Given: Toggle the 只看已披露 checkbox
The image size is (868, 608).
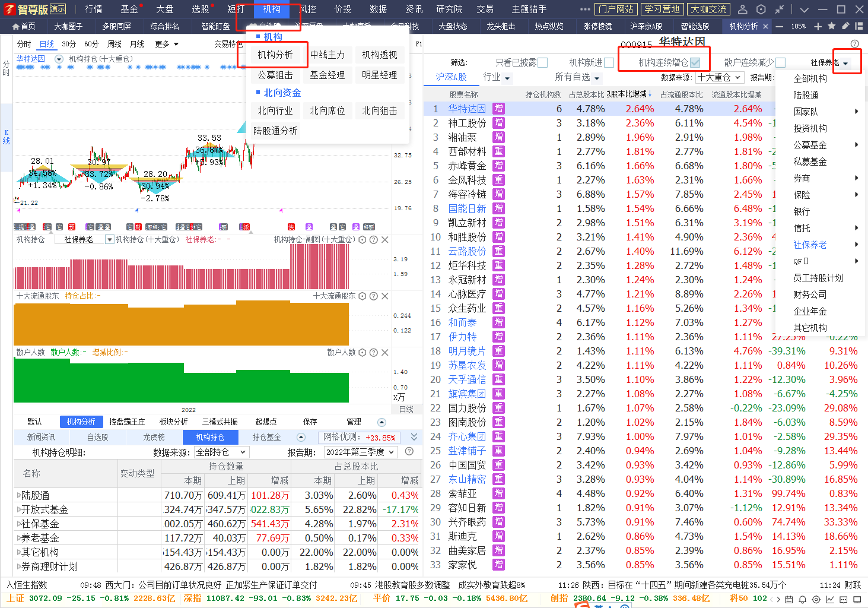Looking at the screenshot, I should (x=542, y=62).
